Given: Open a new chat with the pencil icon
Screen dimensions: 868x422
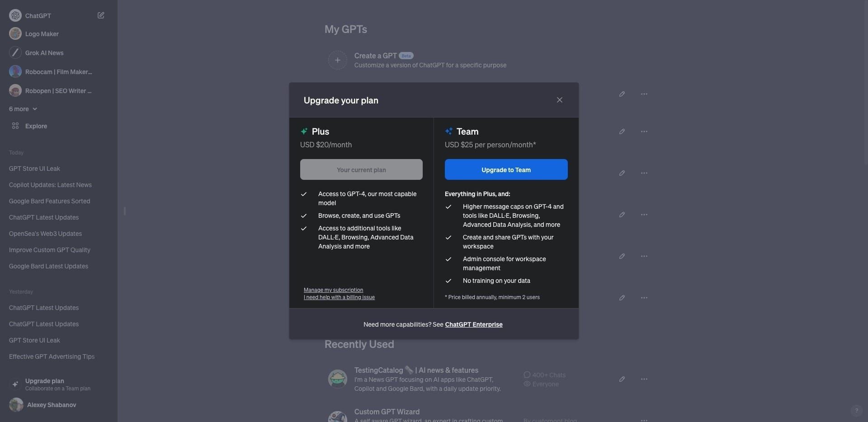Looking at the screenshot, I should tap(101, 15).
